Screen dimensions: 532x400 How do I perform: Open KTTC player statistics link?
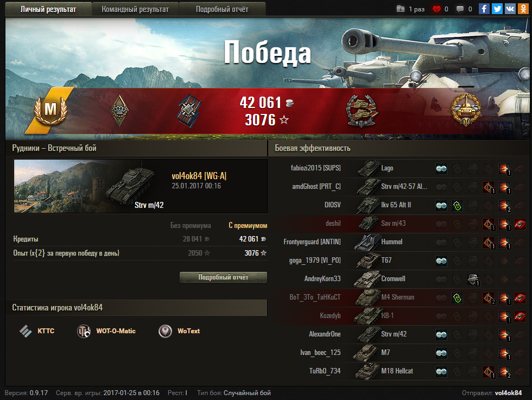(37, 331)
